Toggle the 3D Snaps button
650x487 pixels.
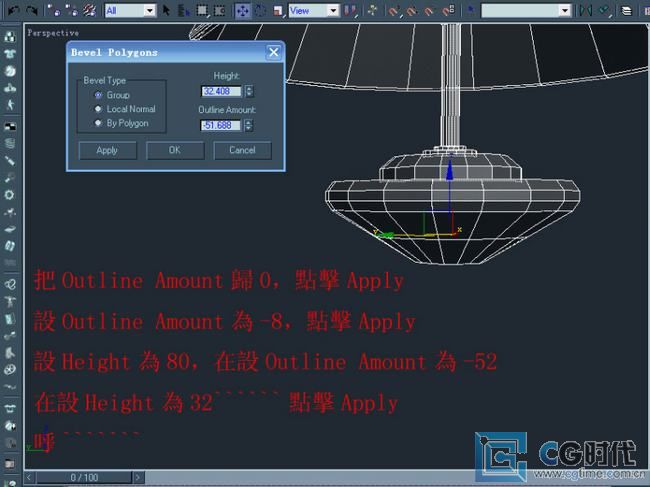[x=393, y=10]
